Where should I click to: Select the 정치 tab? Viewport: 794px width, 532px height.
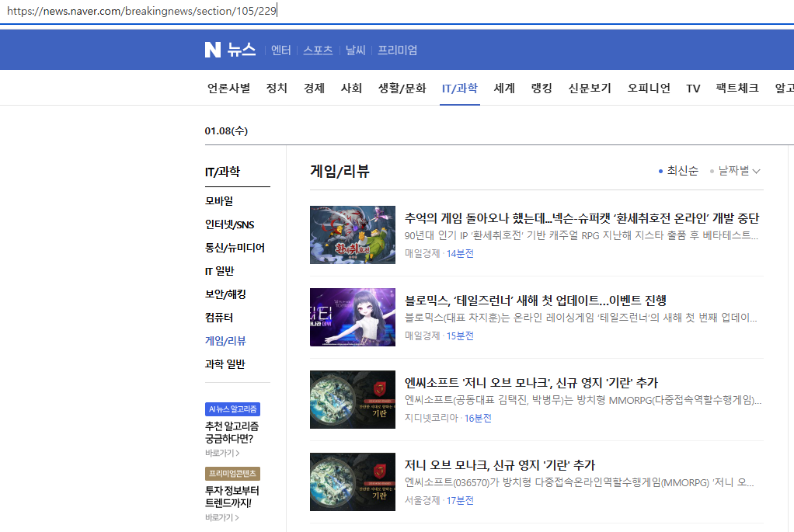[x=277, y=88]
